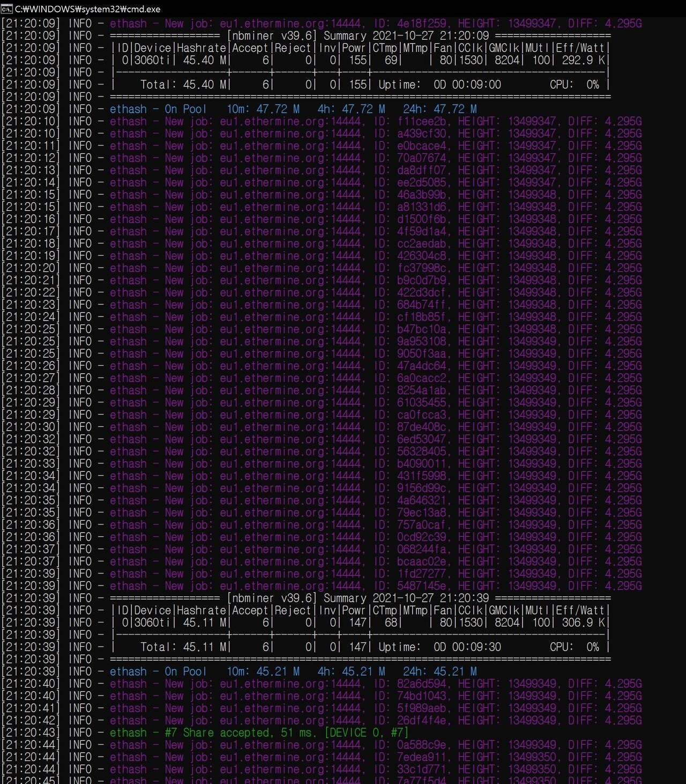Click the job line with ID bcaac02e
686x784 pixels.
pos(322,561)
